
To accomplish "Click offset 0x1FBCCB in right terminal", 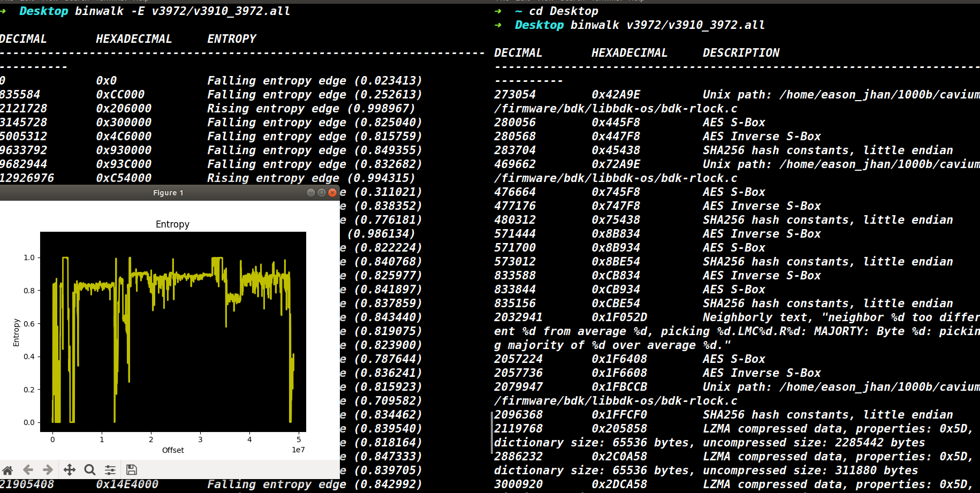I will [619, 387].
